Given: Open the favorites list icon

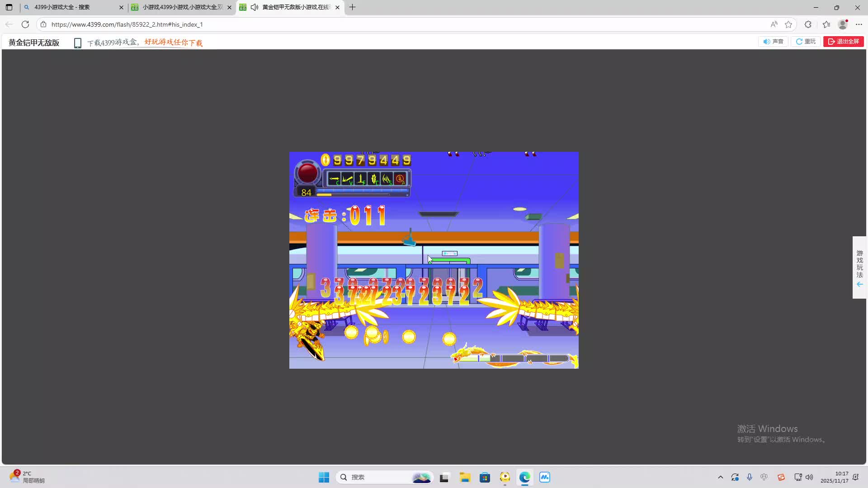Looking at the screenshot, I should 826,24.
